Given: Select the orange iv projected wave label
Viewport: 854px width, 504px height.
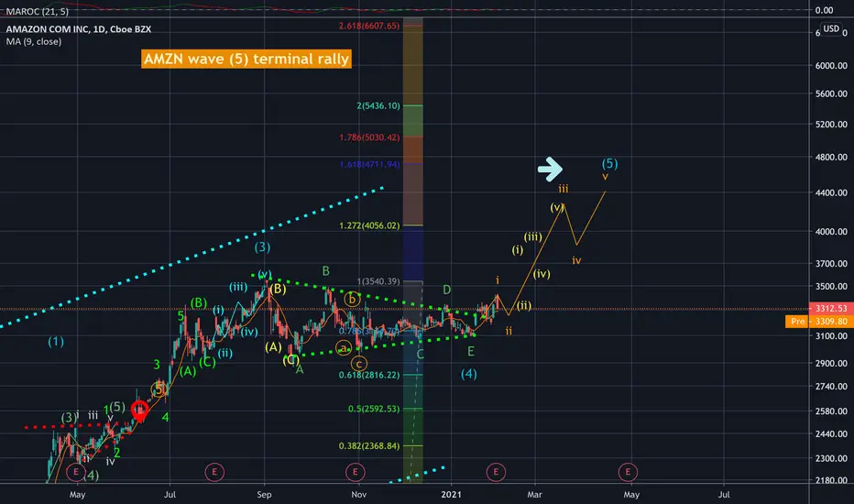Looking at the screenshot, I should point(576,260).
